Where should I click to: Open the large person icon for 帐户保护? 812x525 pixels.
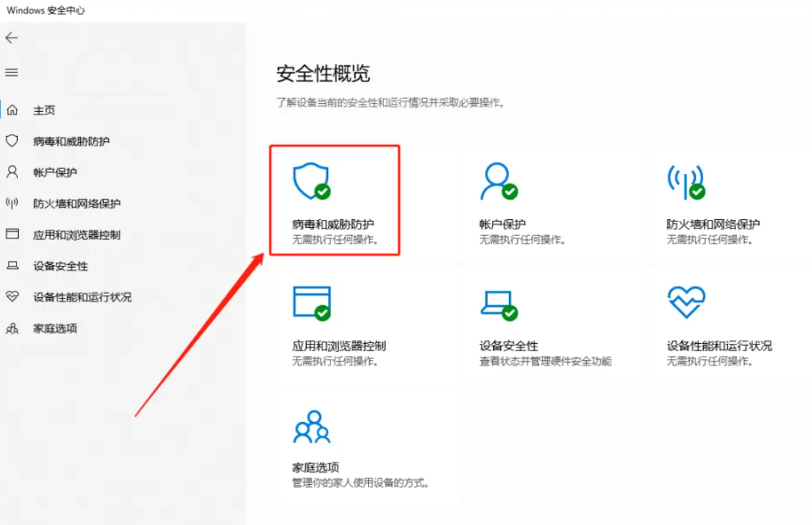coord(500,181)
